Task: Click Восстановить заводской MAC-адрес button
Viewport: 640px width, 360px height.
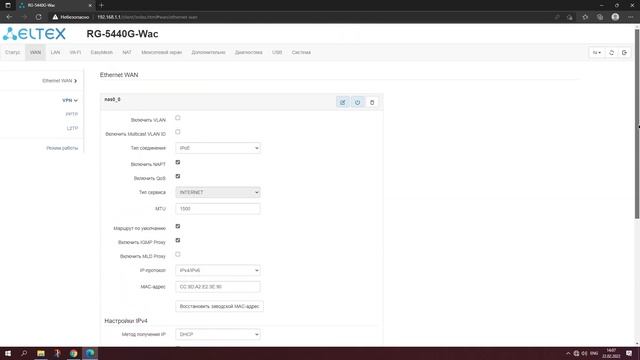Action: pos(220,306)
